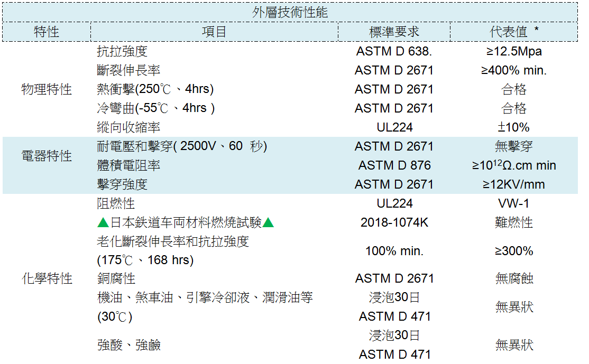Click the green triangle after 日本鉄道车両材料燃焼試験
Screen dimensions: 589x364
click(269, 223)
